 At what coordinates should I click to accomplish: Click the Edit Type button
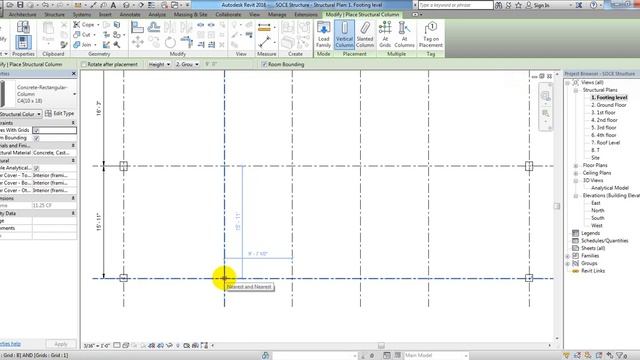(60, 113)
